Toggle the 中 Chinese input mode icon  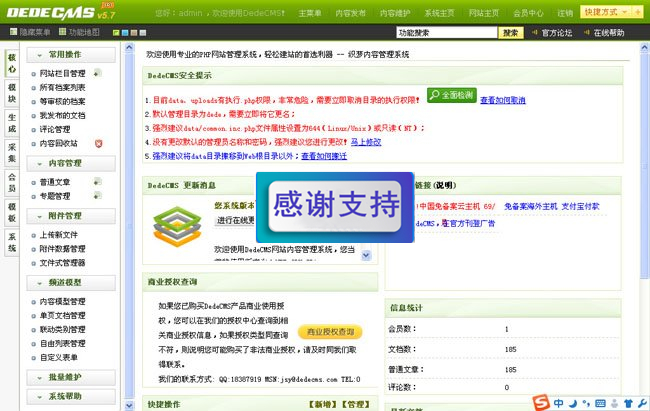(x=559, y=403)
